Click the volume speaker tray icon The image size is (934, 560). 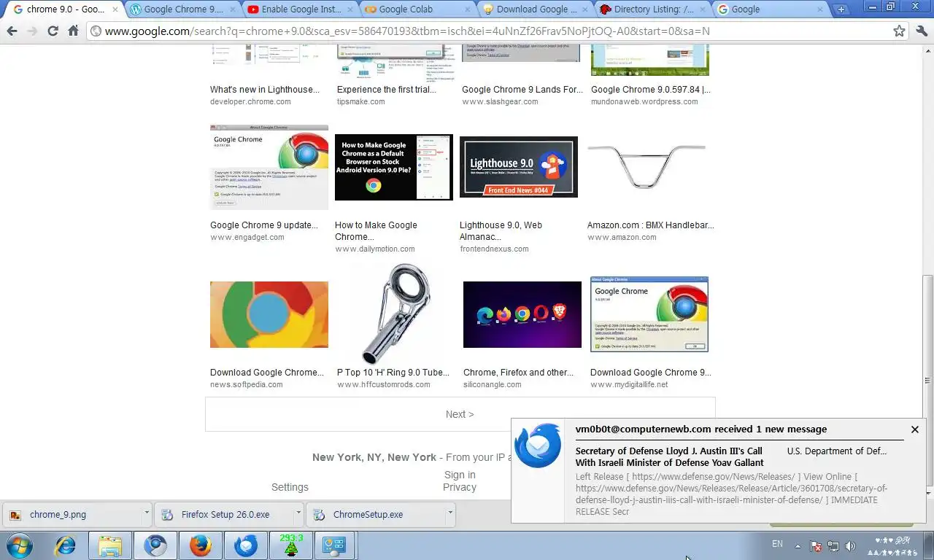[850, 546]
